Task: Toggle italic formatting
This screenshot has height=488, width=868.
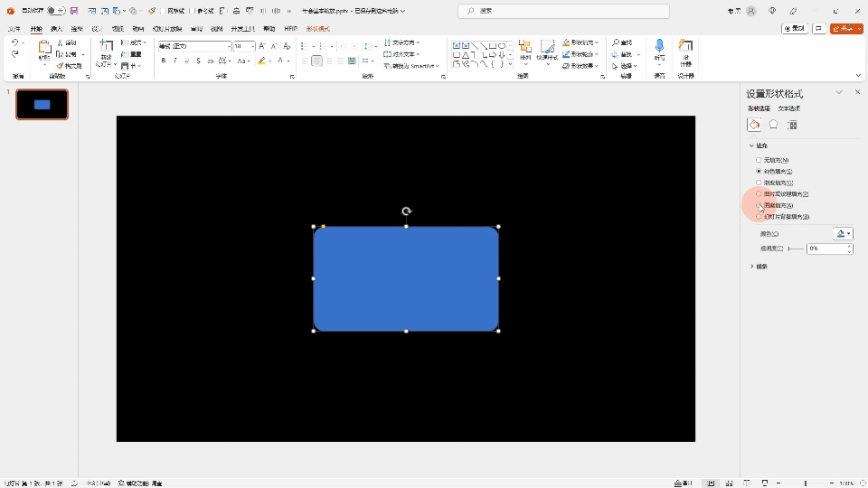Action: (175, 61)
